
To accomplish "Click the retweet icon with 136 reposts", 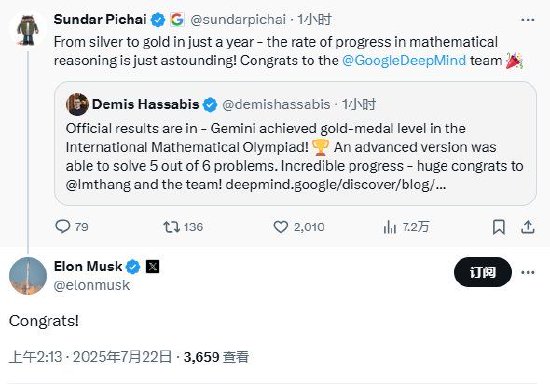I will click(172, 227).
